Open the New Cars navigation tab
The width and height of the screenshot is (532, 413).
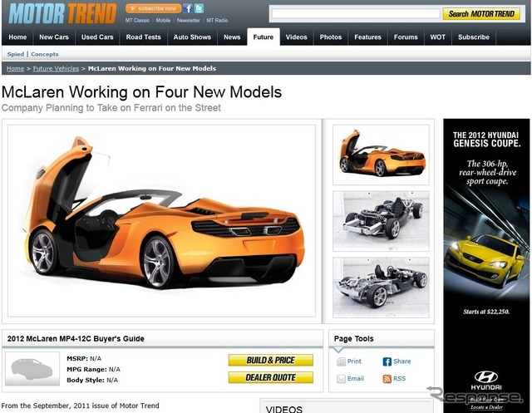point(54,37)
